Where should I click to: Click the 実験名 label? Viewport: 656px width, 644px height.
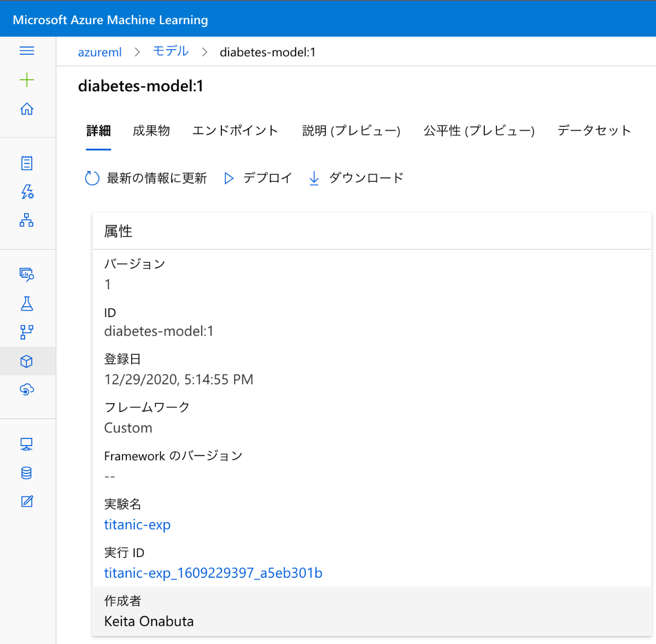pyautogui.click(x=122, y=504)
